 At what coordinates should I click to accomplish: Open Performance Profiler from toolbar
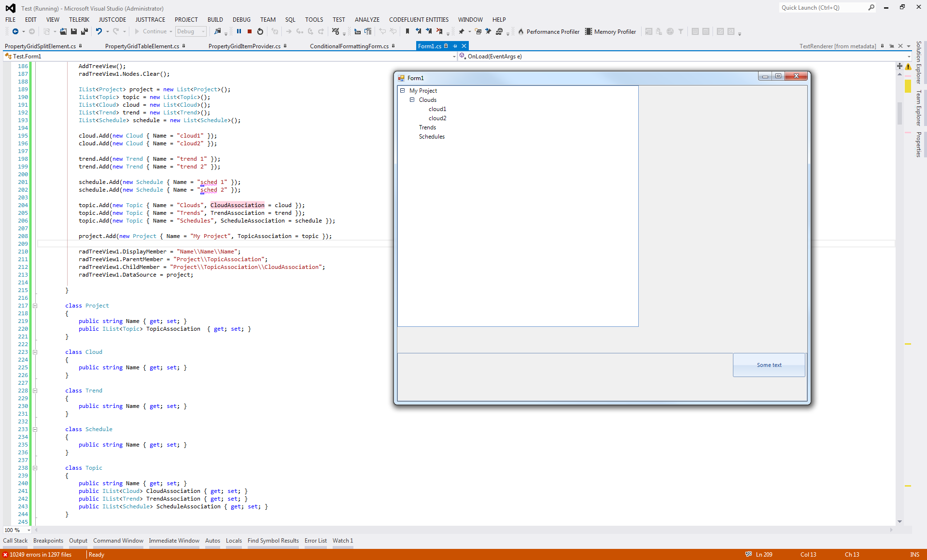point(548,31)
